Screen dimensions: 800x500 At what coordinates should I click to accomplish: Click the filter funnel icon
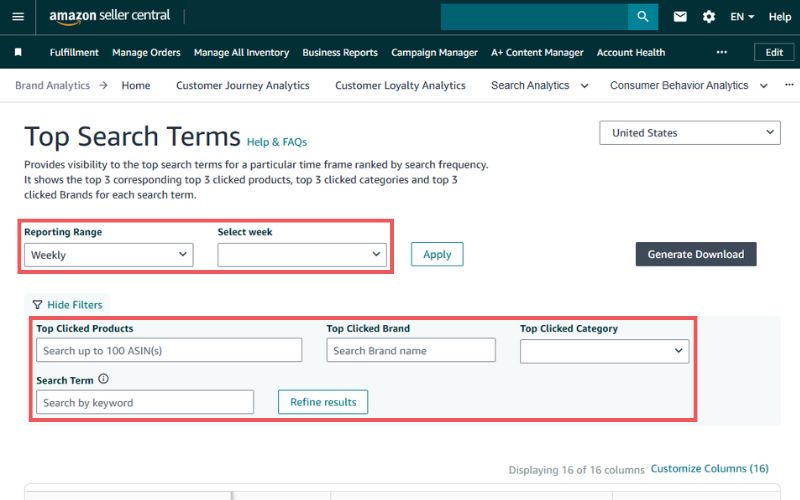[x=37, y=305]
